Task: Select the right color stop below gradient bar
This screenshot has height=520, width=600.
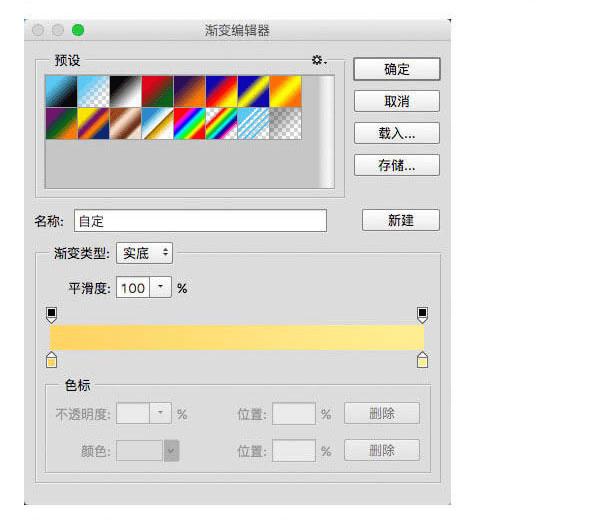Action: (x=422, y=360)
